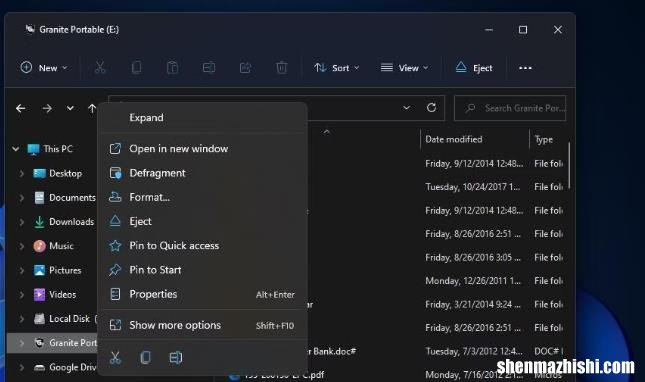
Task: Click the Properties menu icon
Action: coord(115,294)
